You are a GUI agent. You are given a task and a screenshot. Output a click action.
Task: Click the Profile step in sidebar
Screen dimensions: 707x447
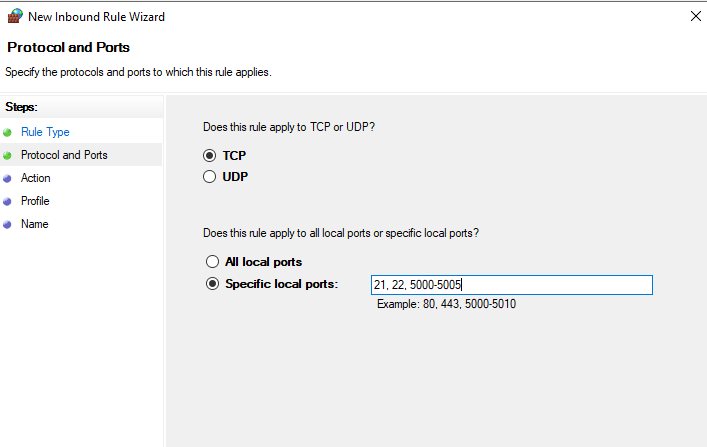coord(35,201)
